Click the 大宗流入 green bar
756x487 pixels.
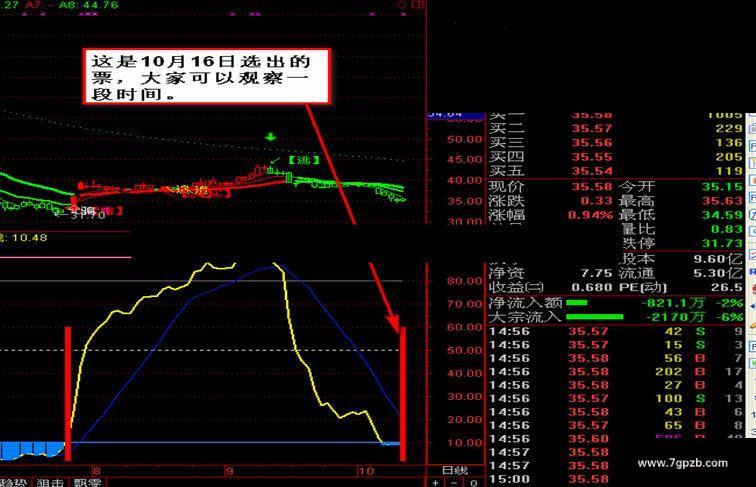tap(595, 317)
